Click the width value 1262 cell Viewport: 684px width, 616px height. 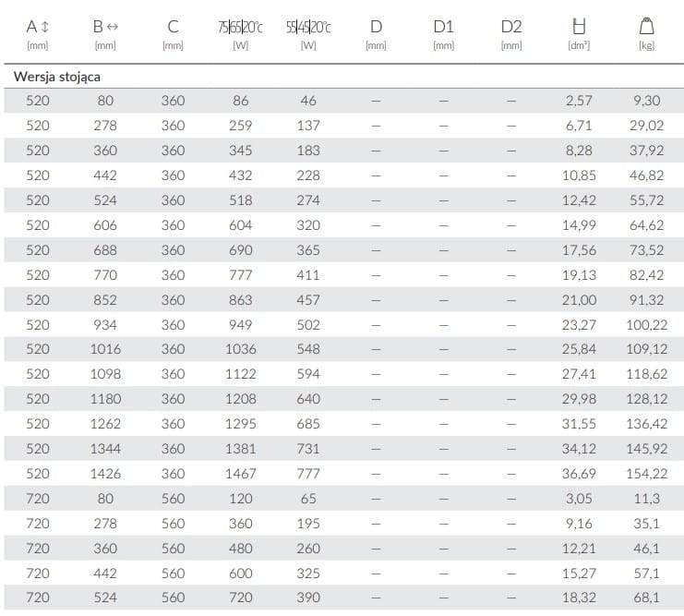tap(105, 424)
